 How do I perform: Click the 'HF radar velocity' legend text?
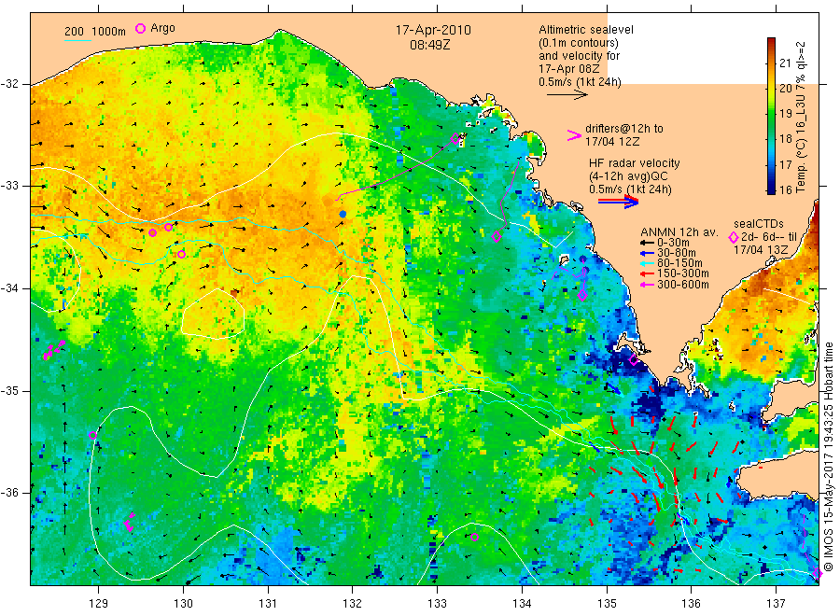(x=635, y=163)
